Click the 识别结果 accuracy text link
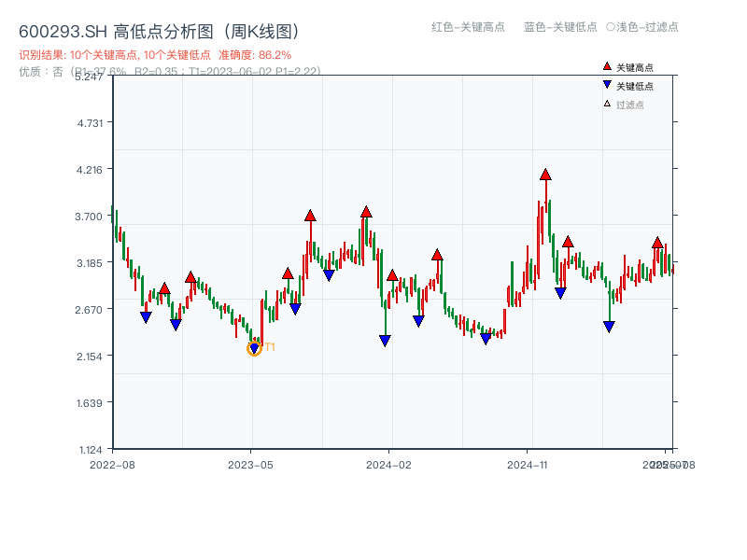The image size is (747, 560). pos(154,54)
